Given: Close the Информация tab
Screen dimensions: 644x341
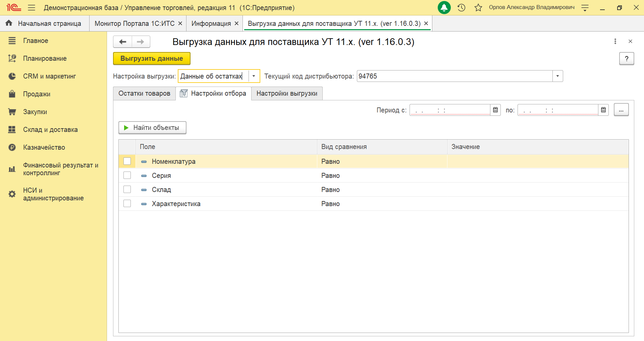Looking at the screenshot, I should 236,23.
